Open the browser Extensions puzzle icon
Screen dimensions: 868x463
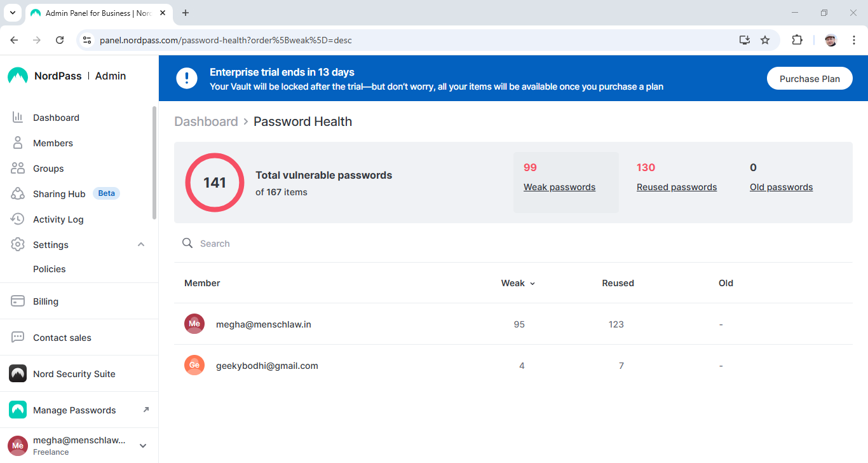[x=797, y=40]
